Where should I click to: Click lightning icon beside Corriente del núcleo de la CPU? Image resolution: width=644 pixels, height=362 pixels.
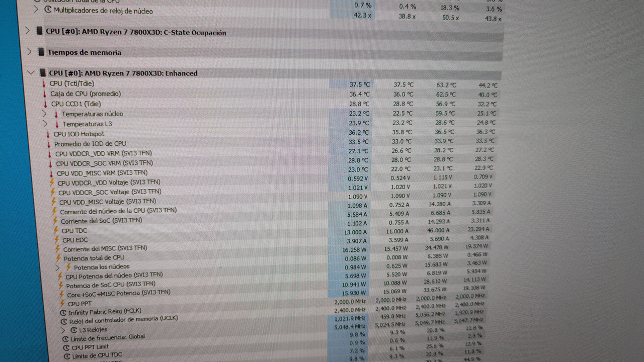(x=54, y=211)
